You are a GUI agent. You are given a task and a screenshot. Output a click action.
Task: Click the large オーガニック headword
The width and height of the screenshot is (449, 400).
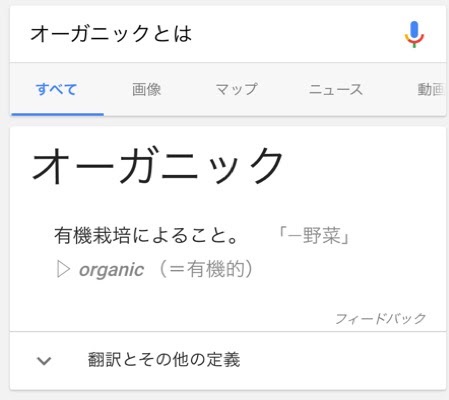(x=157, y=166)
